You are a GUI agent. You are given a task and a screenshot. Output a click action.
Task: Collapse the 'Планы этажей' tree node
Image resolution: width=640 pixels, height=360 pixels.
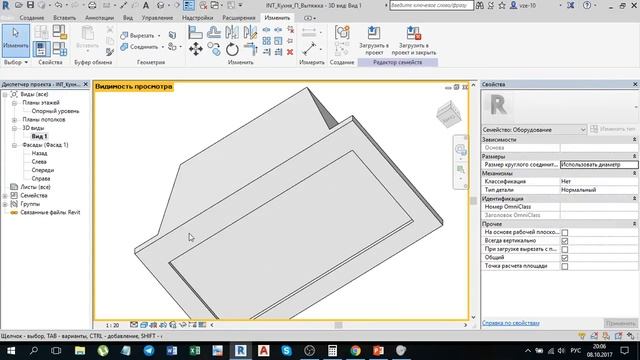[14, 103]
